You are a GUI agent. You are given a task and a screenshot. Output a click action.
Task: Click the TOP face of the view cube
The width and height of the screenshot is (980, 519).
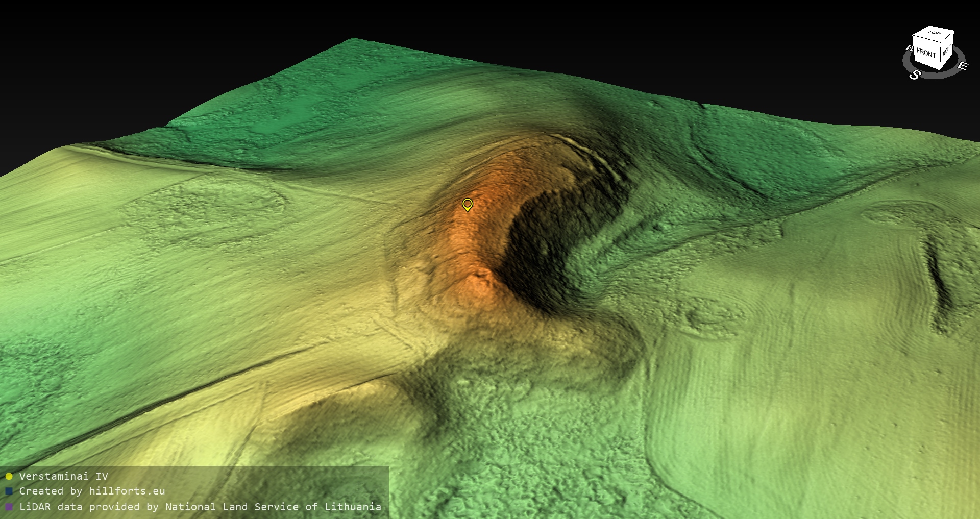coord(934,33)
